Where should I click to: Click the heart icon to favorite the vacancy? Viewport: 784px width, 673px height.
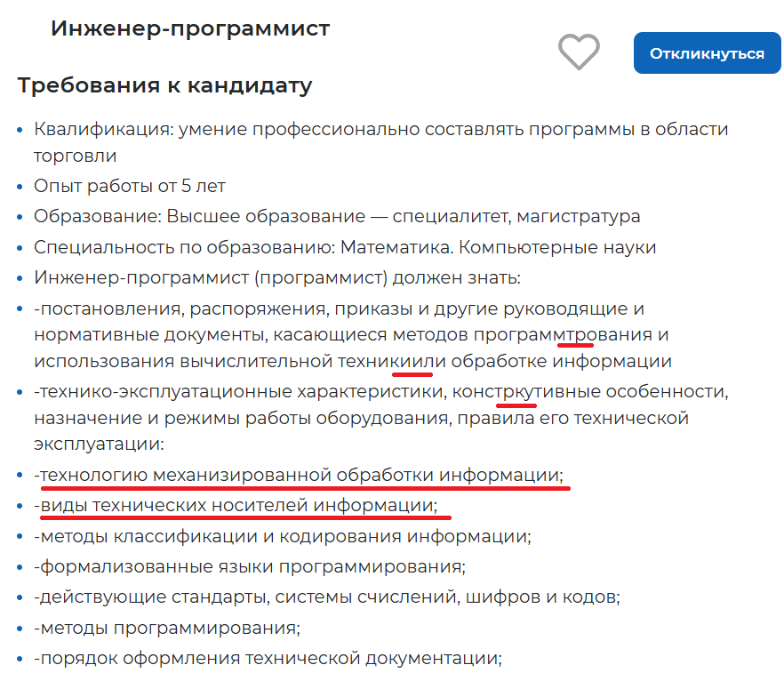(580, 52)
